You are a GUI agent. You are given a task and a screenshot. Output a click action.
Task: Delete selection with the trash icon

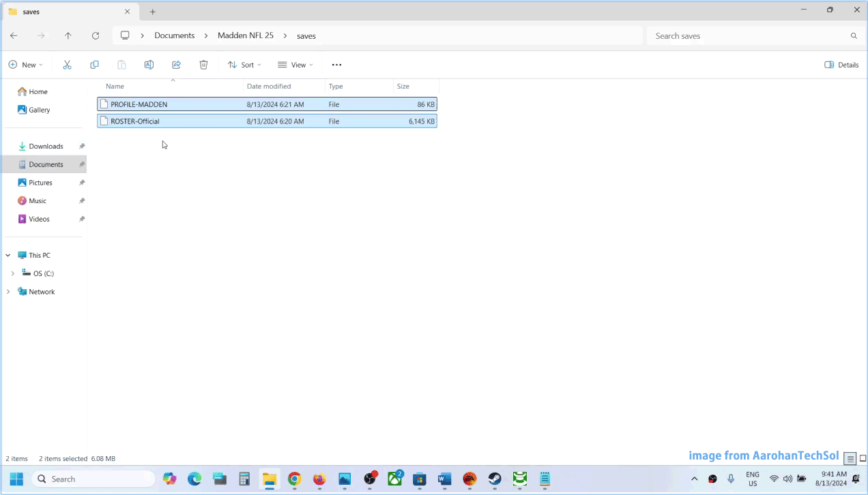point(203,65)
